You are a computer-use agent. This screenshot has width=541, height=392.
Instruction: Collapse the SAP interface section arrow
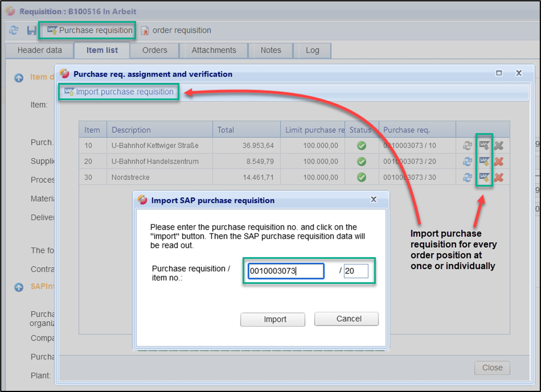(x=19, y=288)
